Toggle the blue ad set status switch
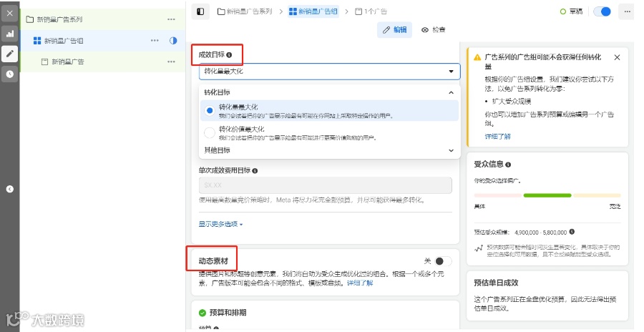This screenshot has width=644, height=332. [602, 11]
